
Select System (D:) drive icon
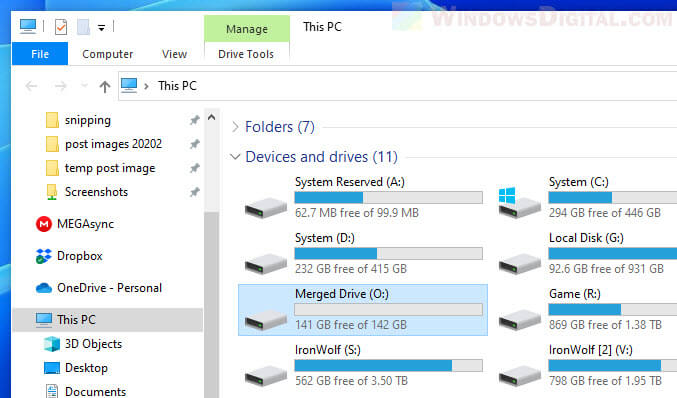[x=266, y=263]
